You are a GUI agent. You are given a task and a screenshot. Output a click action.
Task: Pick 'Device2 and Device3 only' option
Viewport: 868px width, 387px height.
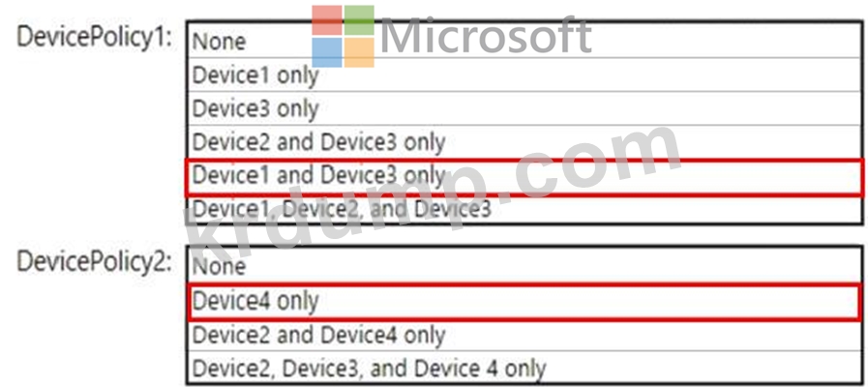coord(524,142)
